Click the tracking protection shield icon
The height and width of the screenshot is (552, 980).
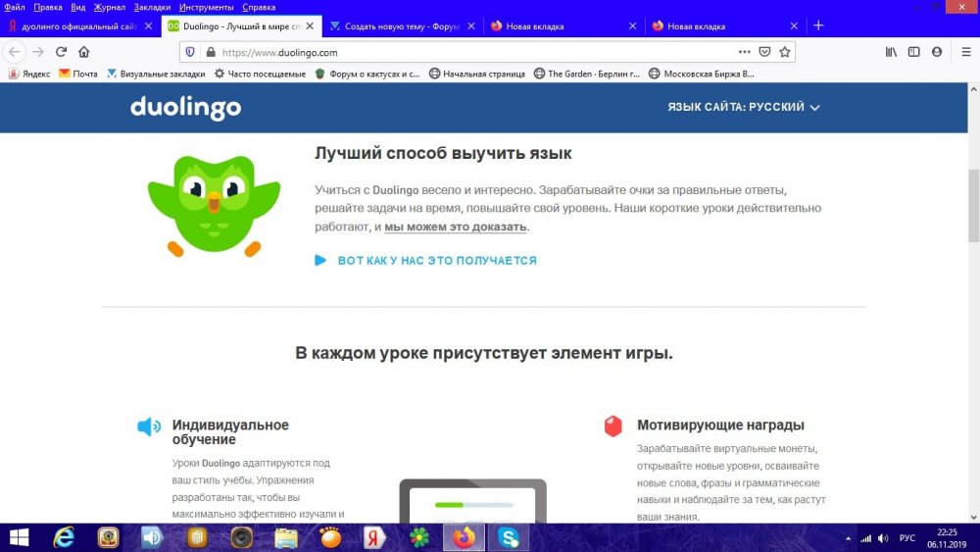[190, 52]
